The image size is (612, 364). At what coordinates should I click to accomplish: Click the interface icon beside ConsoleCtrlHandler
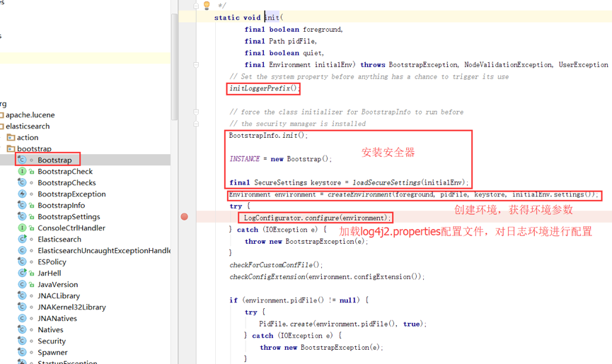pyautogui.click(x=22, y=228)
